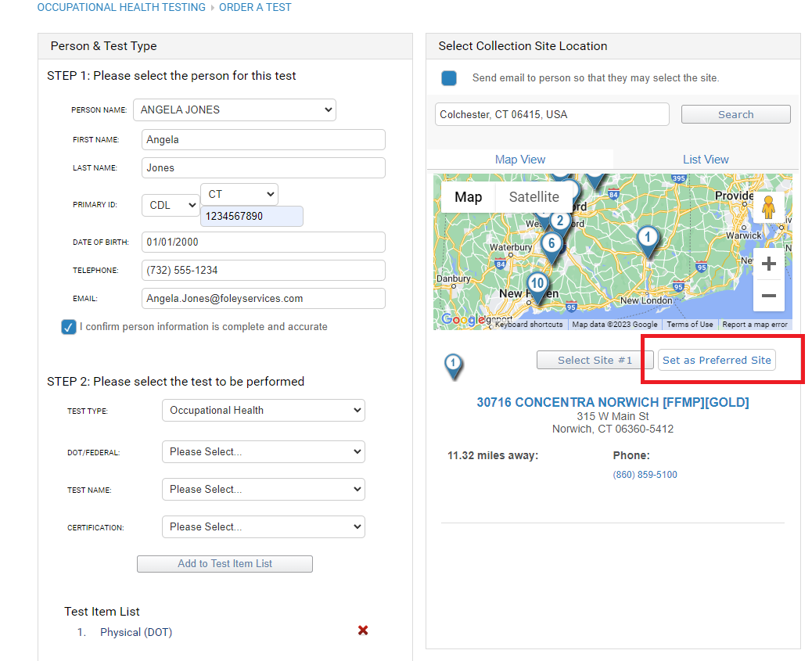Click map marker number 6
This screenshot has width=812, height=661.
(552, 248)
